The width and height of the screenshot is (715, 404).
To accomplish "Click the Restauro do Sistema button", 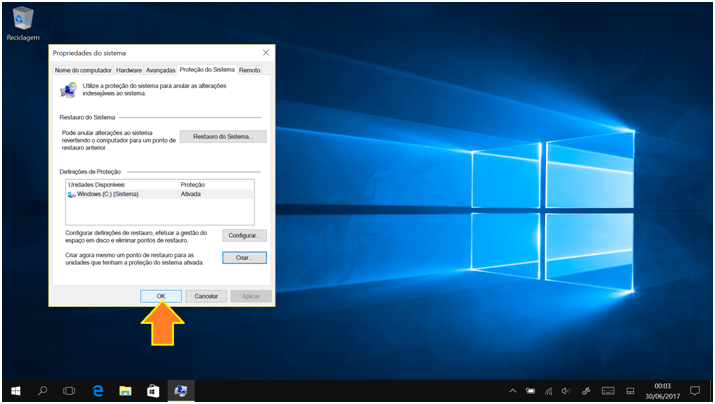I will coord(223,136).
